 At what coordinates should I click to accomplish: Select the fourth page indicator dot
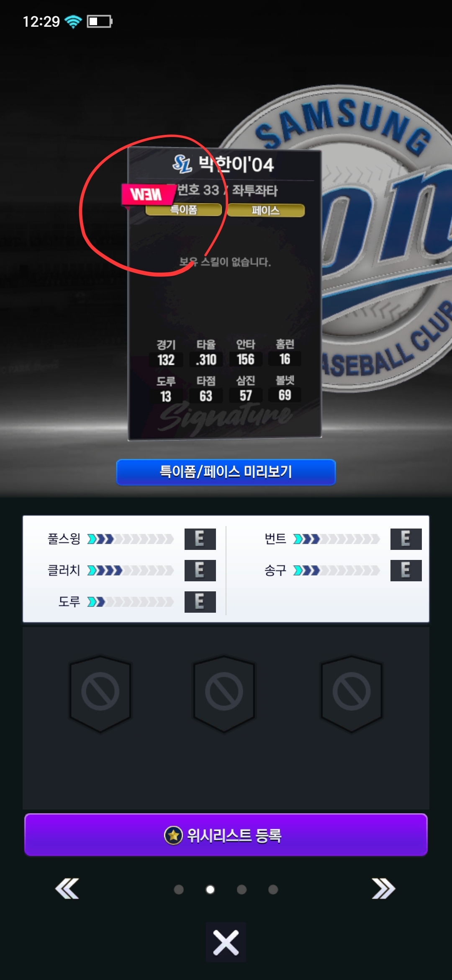click(x=273, y=889)
